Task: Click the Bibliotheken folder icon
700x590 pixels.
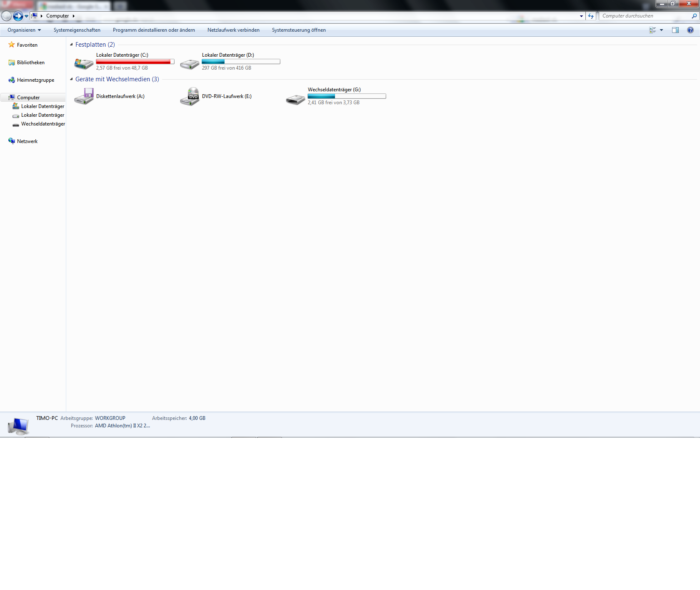Action: (x=12, y=63)
